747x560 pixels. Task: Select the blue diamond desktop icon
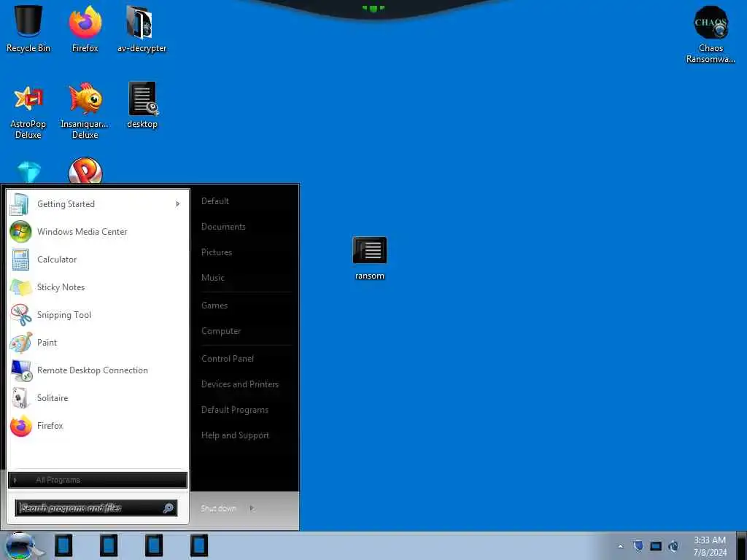(28, 172)
